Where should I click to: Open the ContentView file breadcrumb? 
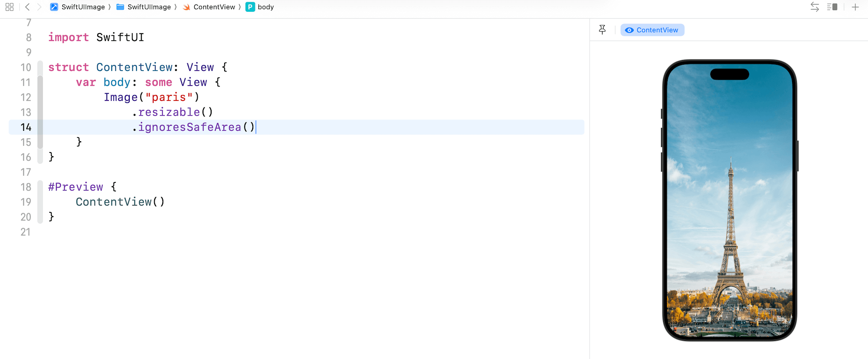click(x=214, y=7)
